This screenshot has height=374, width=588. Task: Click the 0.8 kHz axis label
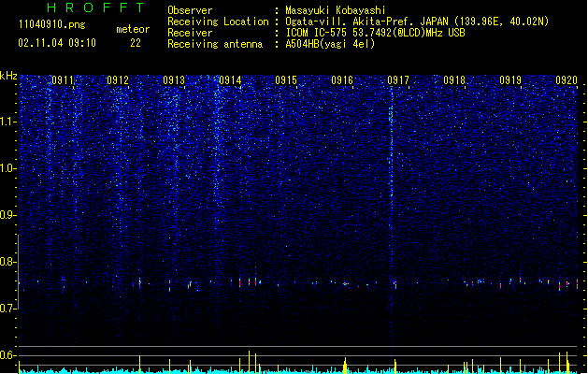click(x=8, y=262)
